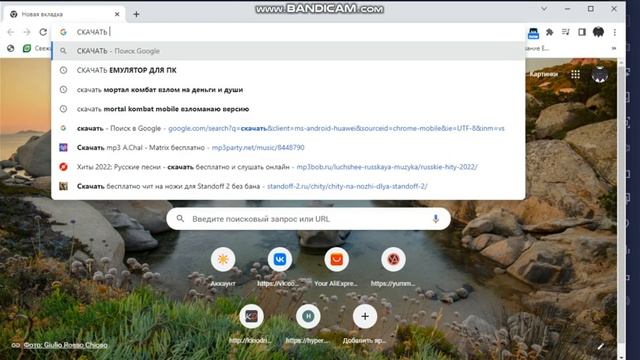Click the magnifier icon in page search box
Screen dimensions: 640x360
tap(180, 219)
